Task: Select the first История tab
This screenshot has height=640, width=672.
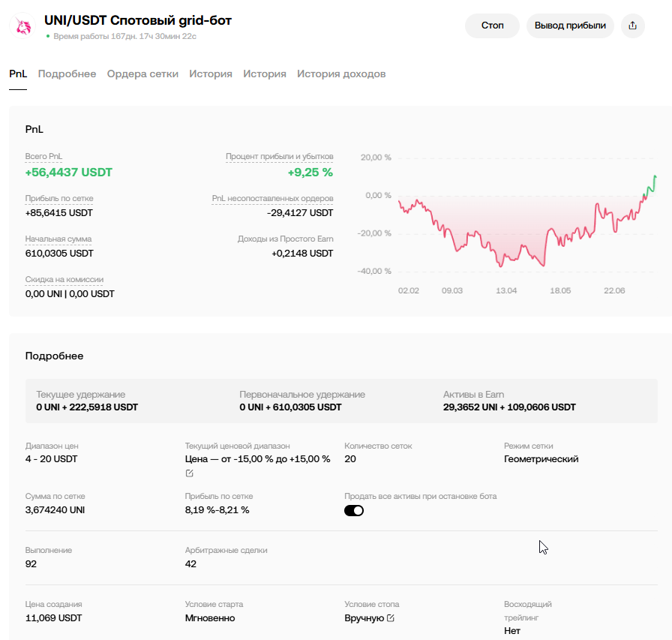Action: 211,74
